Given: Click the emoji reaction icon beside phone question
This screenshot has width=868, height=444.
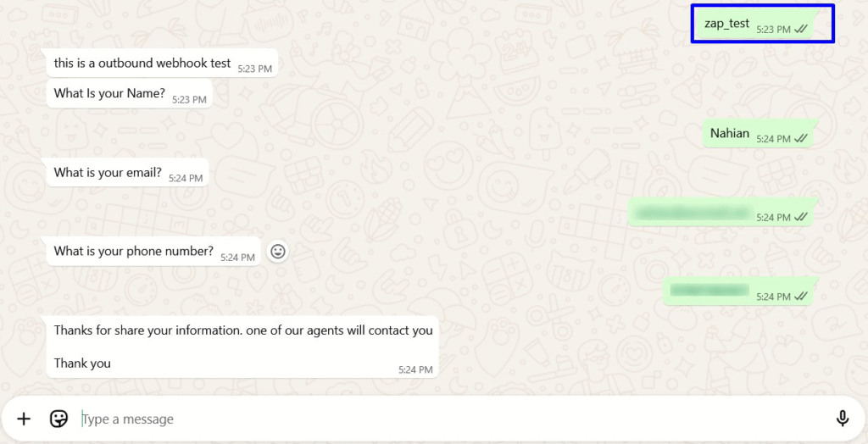Looking at the screenshot, I should (x=278, y=252).
